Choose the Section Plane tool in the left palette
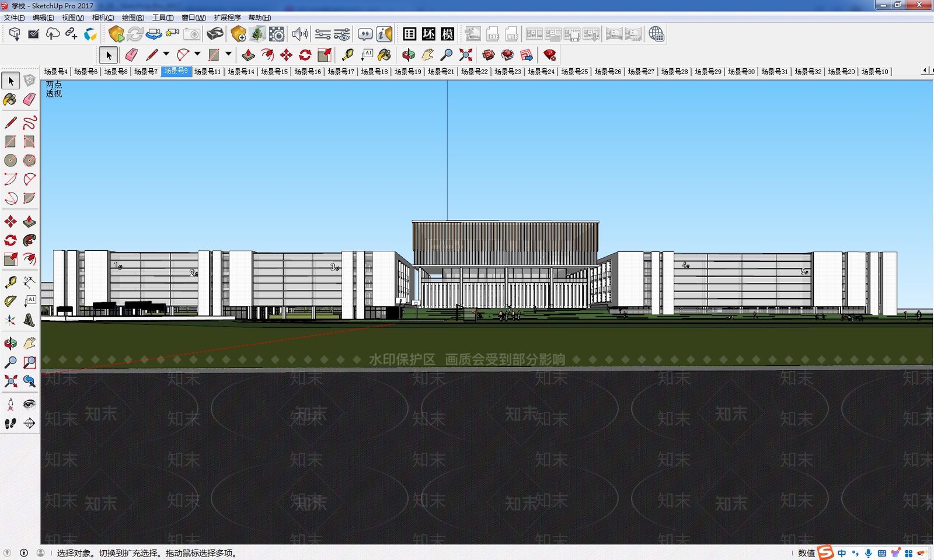The width and height of the screenshot is (934, 560). (x=30, y=423)
